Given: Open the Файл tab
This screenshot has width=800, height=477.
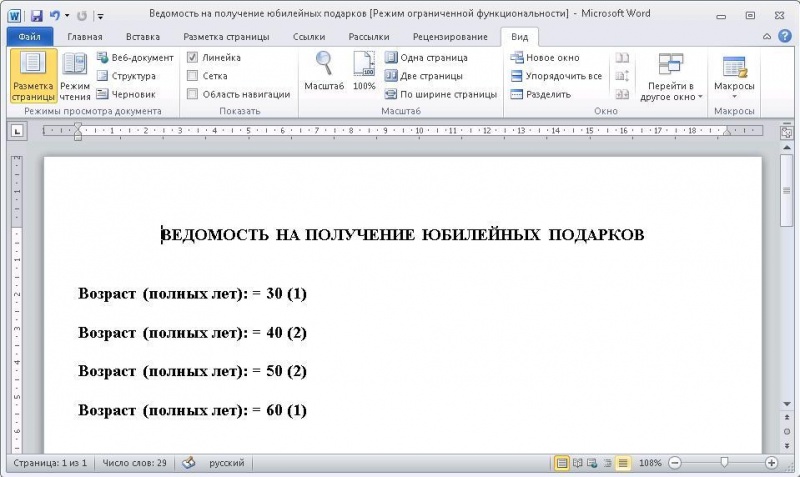Looking at the screenshot, I should [30, 37].
